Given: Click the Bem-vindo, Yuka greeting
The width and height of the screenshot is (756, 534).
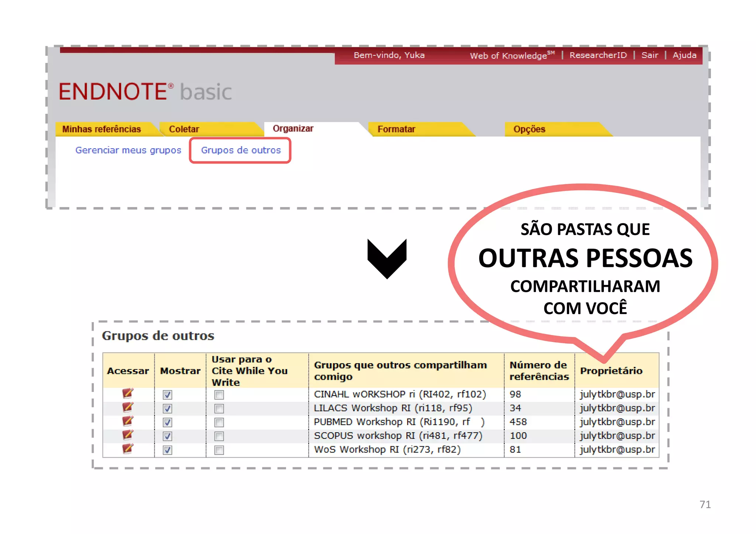Looking at the screenshot, I should (389, 55).
